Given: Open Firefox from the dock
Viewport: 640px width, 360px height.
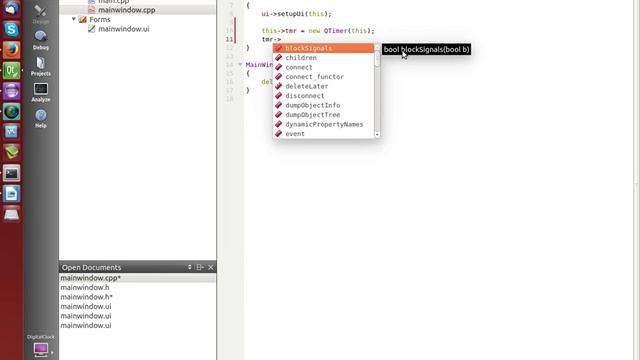Looking at the screenshot, I should click(x=11, y=50).
